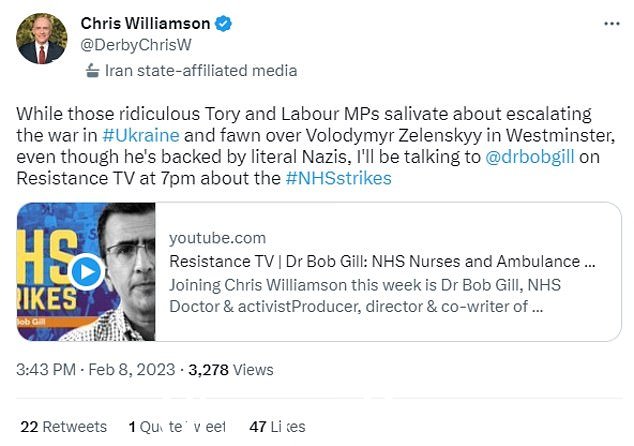View the 22 Retweets list
Viewport: 634px width, 446px height.
click(x=63, y=427)
